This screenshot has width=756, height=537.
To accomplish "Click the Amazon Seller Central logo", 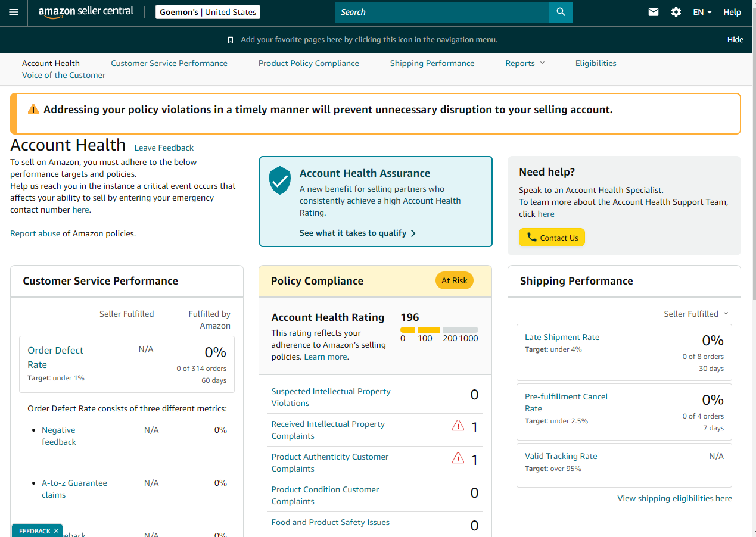I will 86,12.
